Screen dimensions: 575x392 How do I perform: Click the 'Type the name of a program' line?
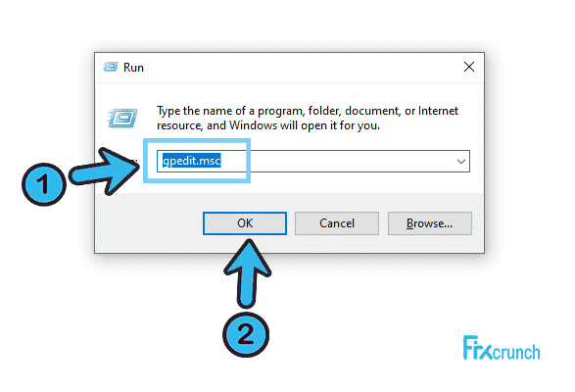308,111
